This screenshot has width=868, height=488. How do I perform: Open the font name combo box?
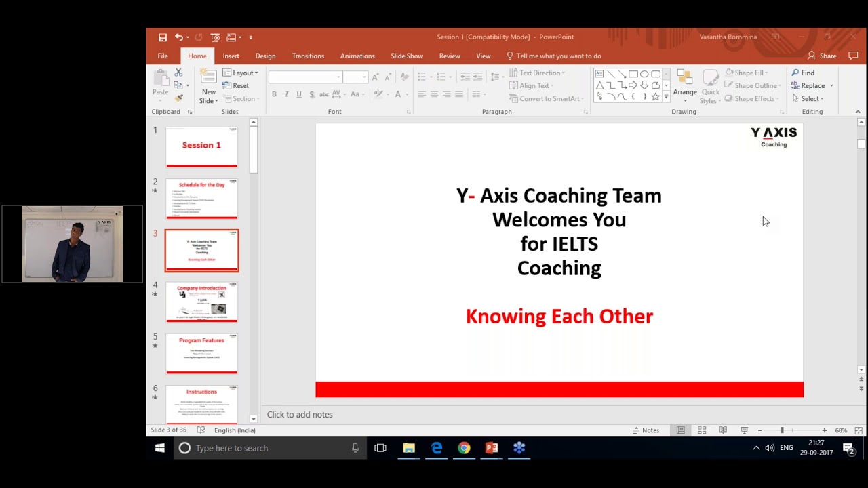point(304,77)
